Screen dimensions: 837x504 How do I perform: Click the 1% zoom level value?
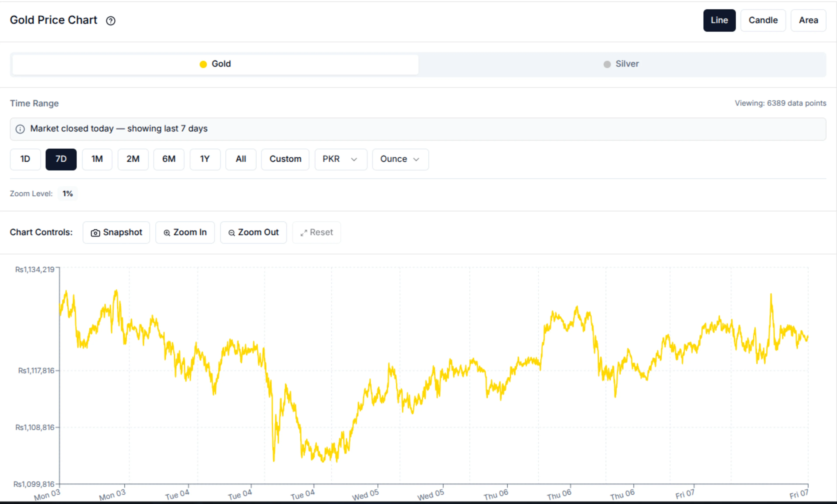[x=68, y=194]
